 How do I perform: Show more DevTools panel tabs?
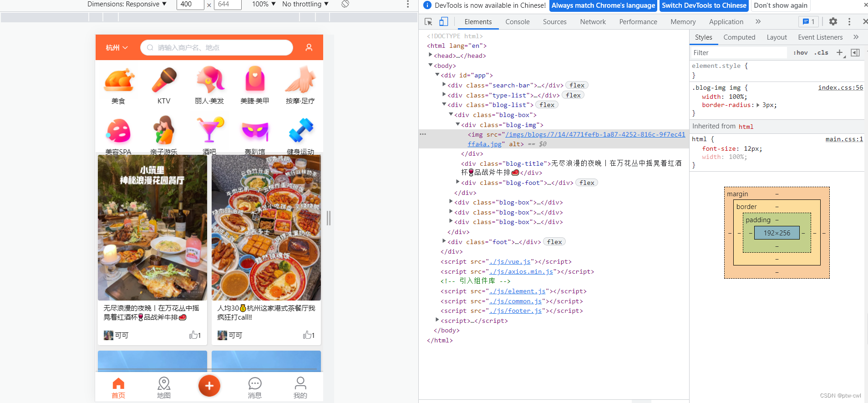pos(758,21)
